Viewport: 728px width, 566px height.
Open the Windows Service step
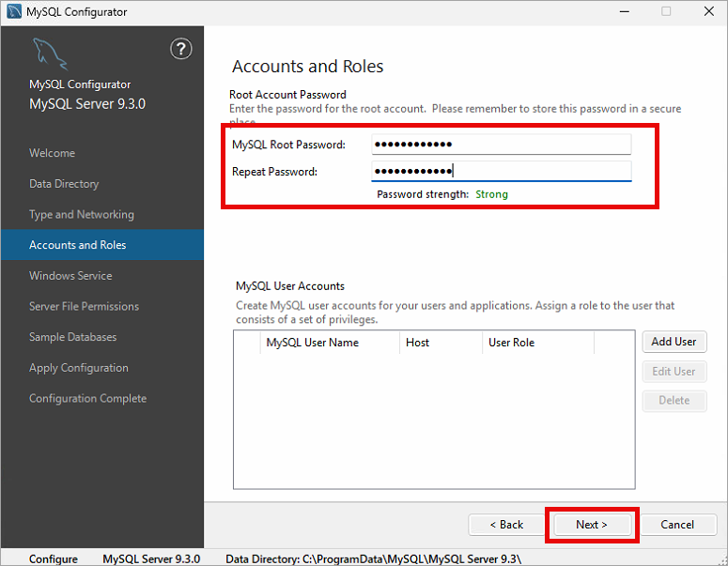[70, 276]
